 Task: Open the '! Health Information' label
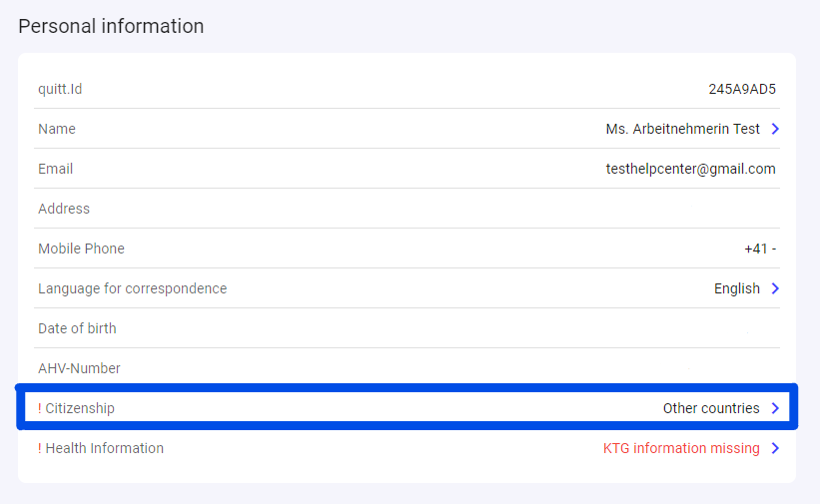tap(101, 448)
